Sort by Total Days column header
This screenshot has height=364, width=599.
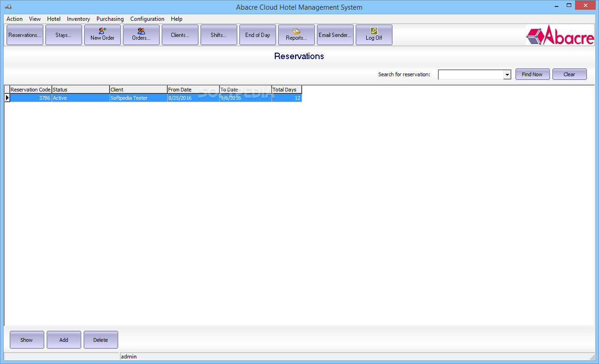click(286, 90)
